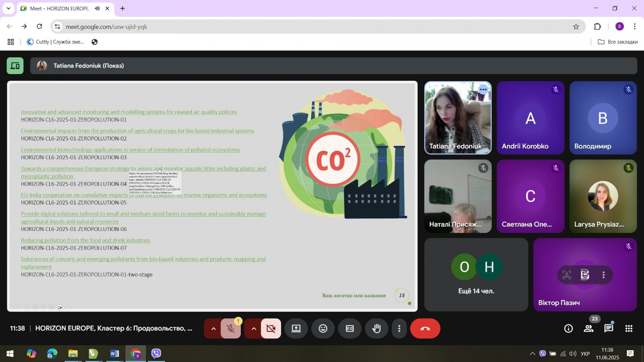Open the apps grid in bookmarks bar
The width and height of the screenshot is (644, 362).
click(11, 42)
